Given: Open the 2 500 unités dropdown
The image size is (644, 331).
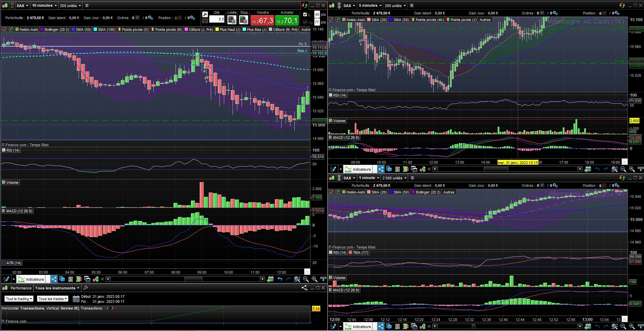Looking at the screenshot, I should pos(394,178).
